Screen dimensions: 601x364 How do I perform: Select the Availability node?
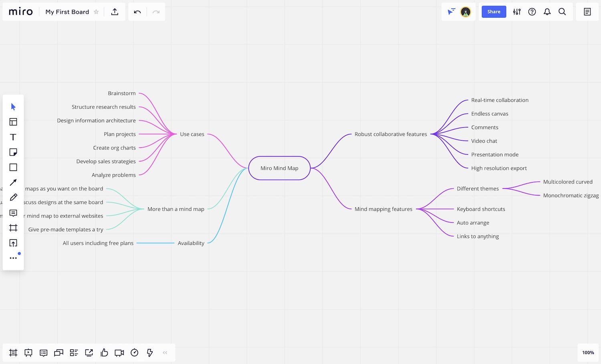[191, 243]
